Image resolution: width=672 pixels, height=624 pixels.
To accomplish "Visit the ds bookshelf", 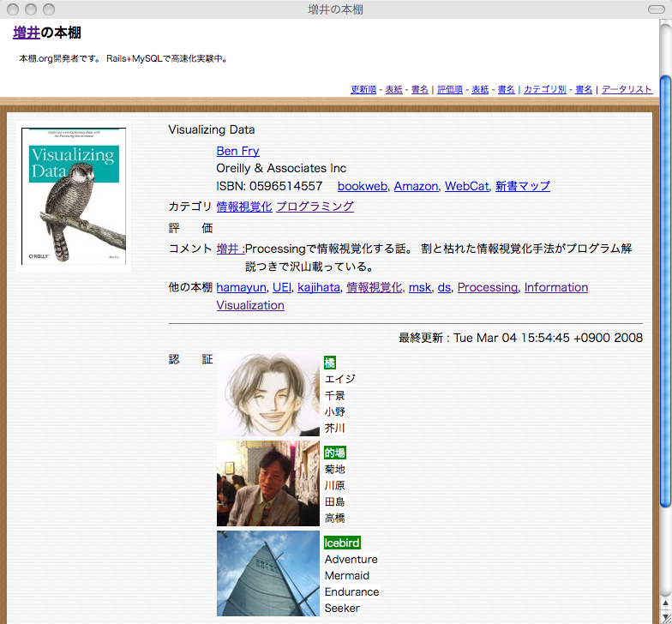I will 444,287.
